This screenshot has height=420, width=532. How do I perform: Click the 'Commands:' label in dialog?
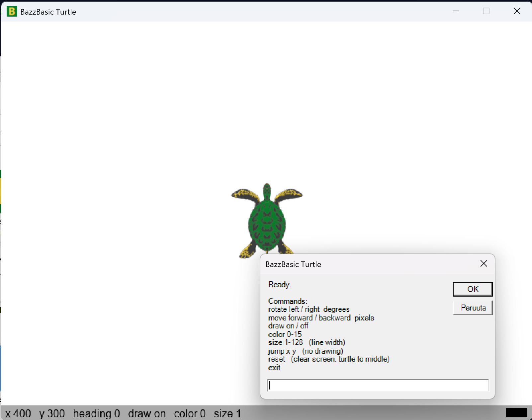(x=288, y=301)
